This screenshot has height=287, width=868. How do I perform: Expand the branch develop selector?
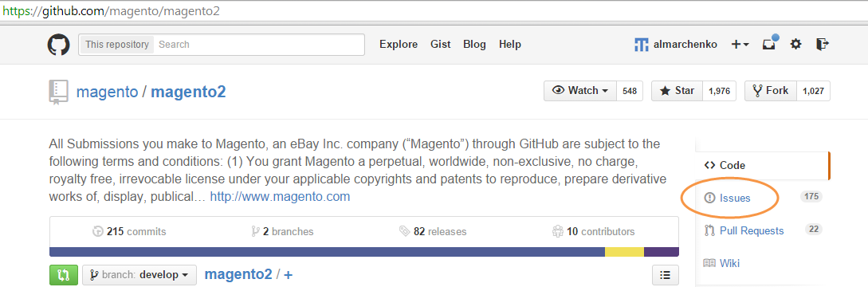(x=139, y=275)
